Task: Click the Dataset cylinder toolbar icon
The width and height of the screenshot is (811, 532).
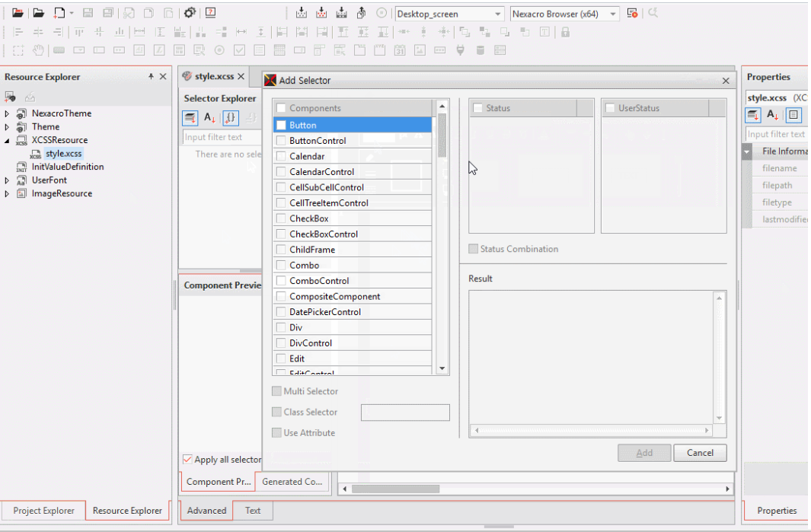Action: [480, 50]
